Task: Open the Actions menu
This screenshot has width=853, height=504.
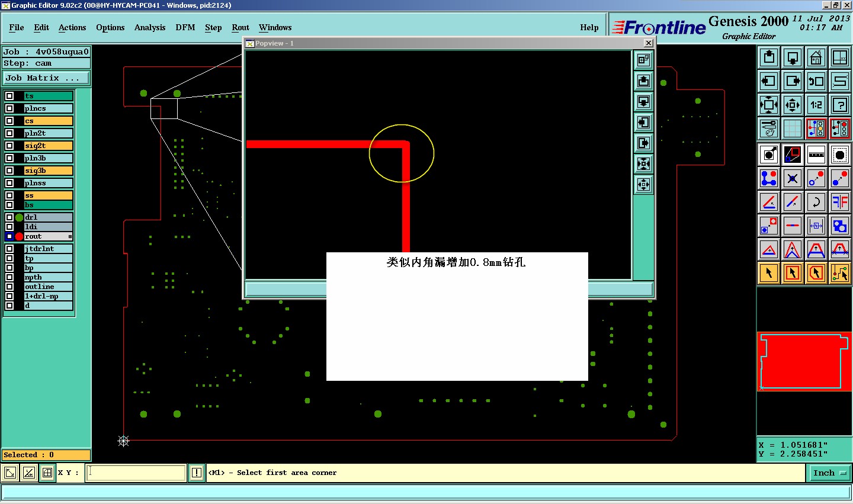Action: [x=72, y=27]
